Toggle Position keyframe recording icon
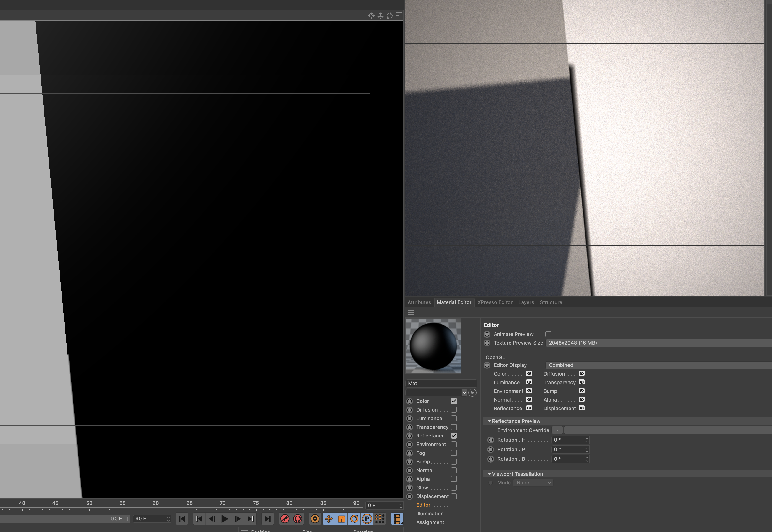Screen dimensions: 772x532 329,519
